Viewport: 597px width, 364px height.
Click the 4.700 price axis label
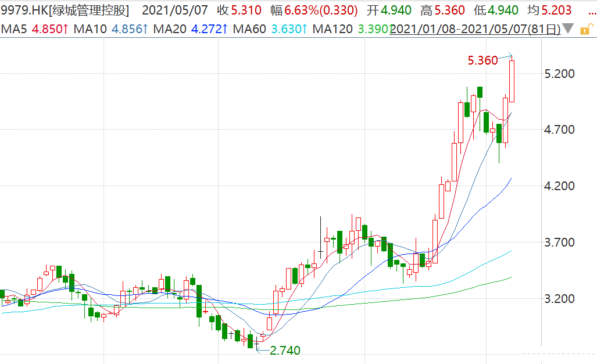tap(559, 130)
